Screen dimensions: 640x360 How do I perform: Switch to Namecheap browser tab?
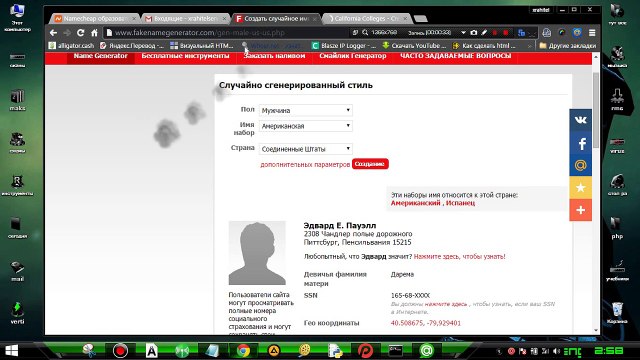click(96, 19)
